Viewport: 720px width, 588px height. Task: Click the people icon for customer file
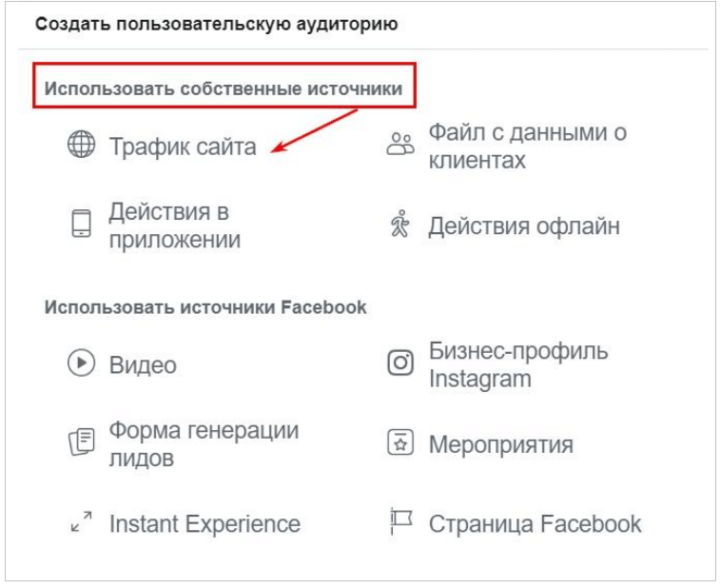(400, 146)
